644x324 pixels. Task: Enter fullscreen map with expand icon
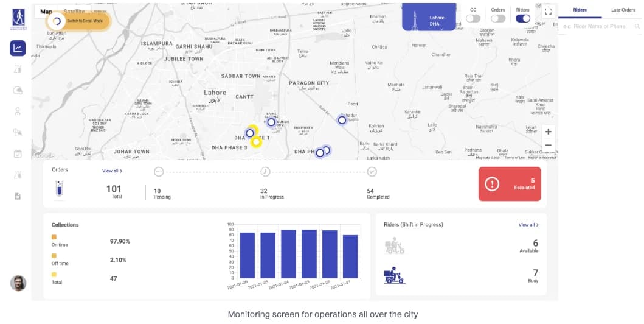click(549, 12)
